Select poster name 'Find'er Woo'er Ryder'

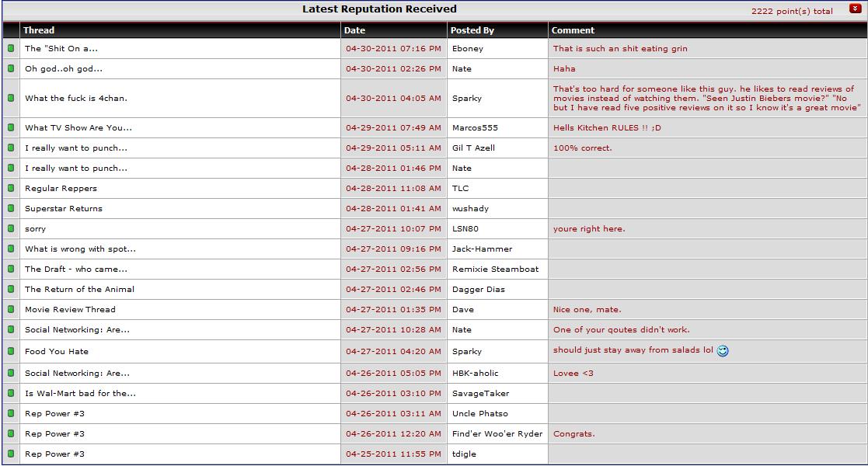pyautogui.click(x=497, y=433)
